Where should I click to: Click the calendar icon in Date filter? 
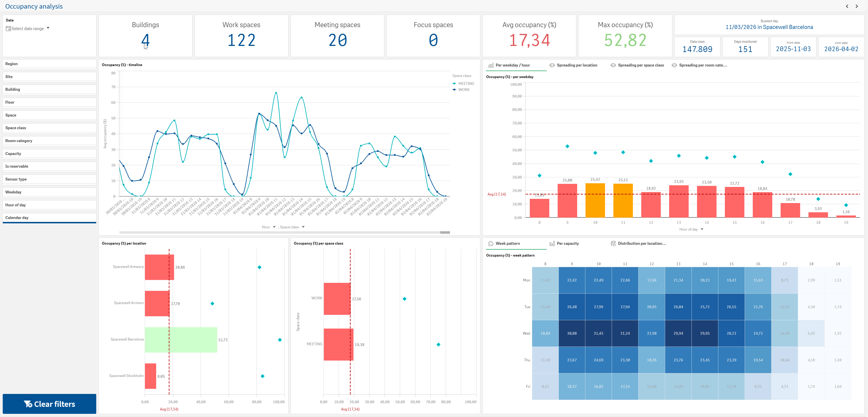tap(8, 29)
